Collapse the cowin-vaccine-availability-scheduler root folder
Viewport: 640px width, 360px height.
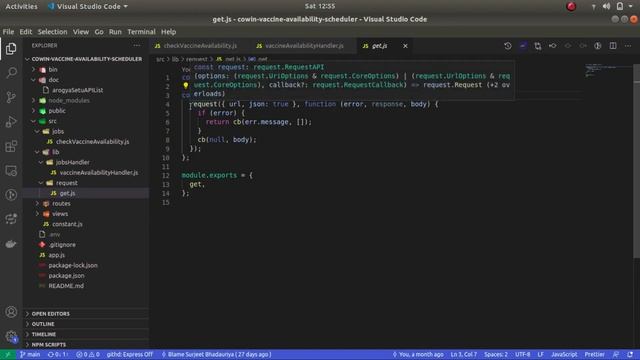point(87,59)
